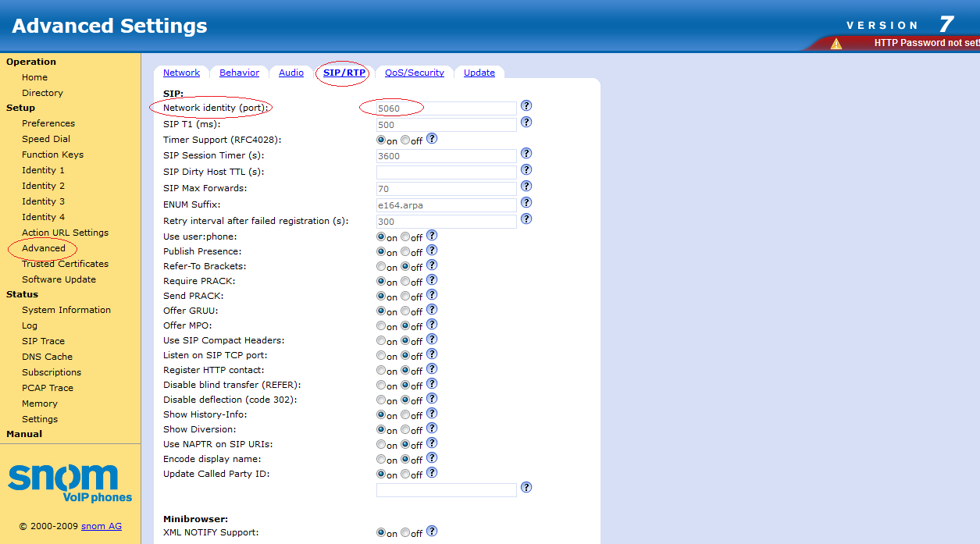Switch to the QoS/Security tab
This screenshot has height=544, width=980.
414,73
